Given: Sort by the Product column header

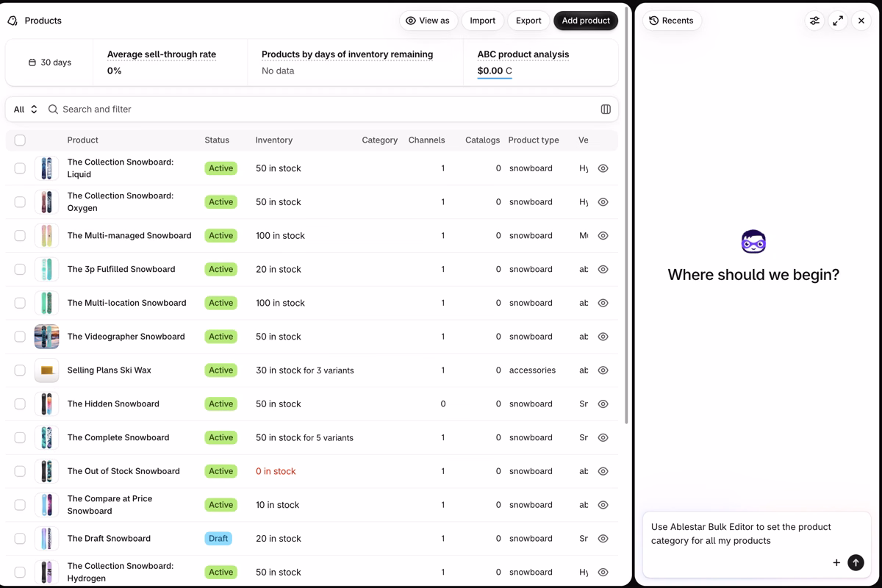Looking at the screenshot, I should (83, 140).
